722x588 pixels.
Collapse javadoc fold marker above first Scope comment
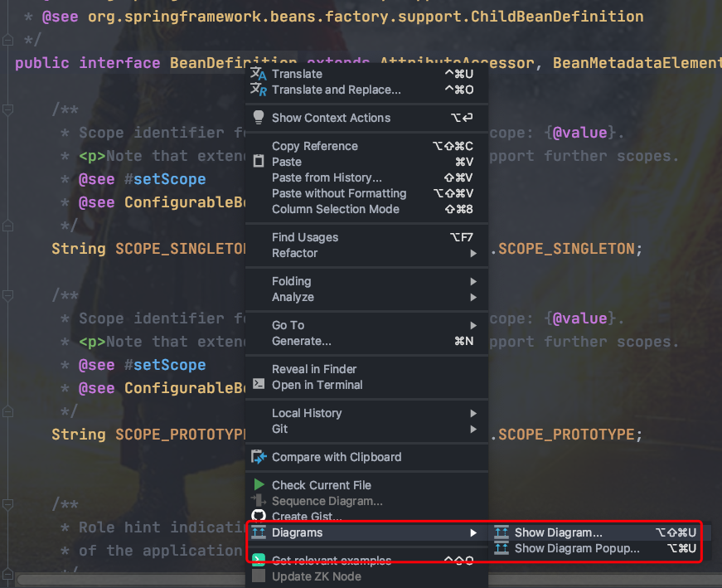(7, 109)
